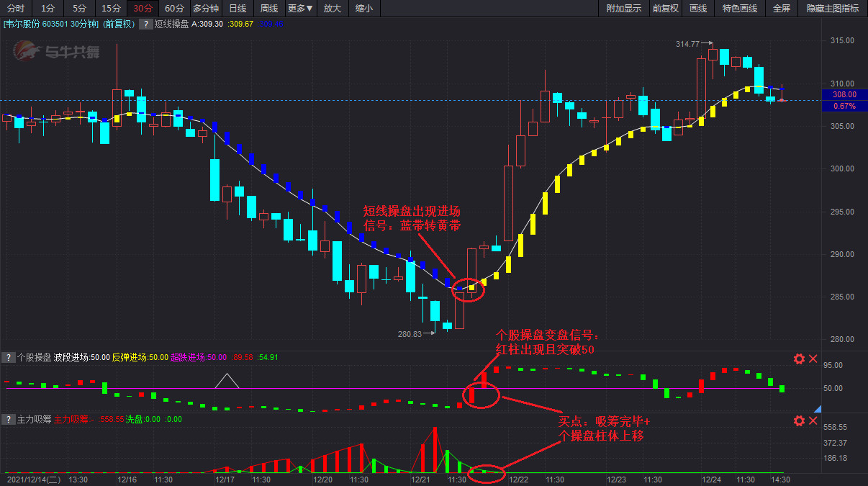Select the 5分 period tab
Image resolution: width=868 pixels, height=486 pixels.
tap(79, 9)
